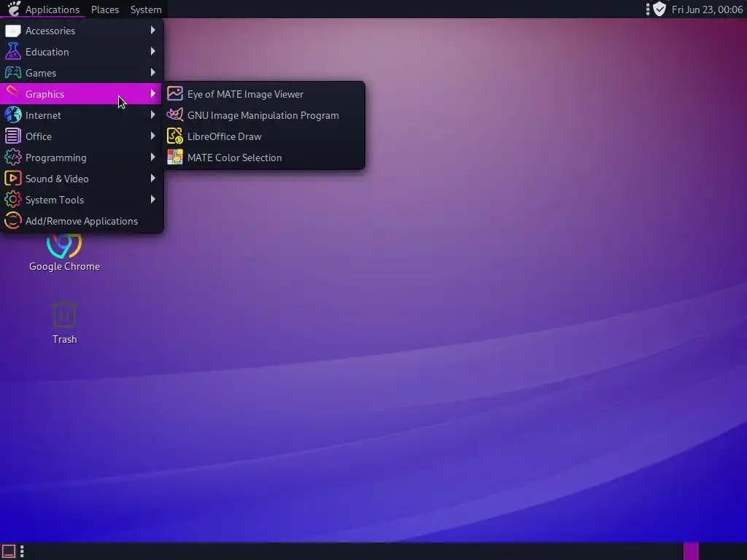Click the System Tools gear icon
747x560 pixels.
(13, 200)
